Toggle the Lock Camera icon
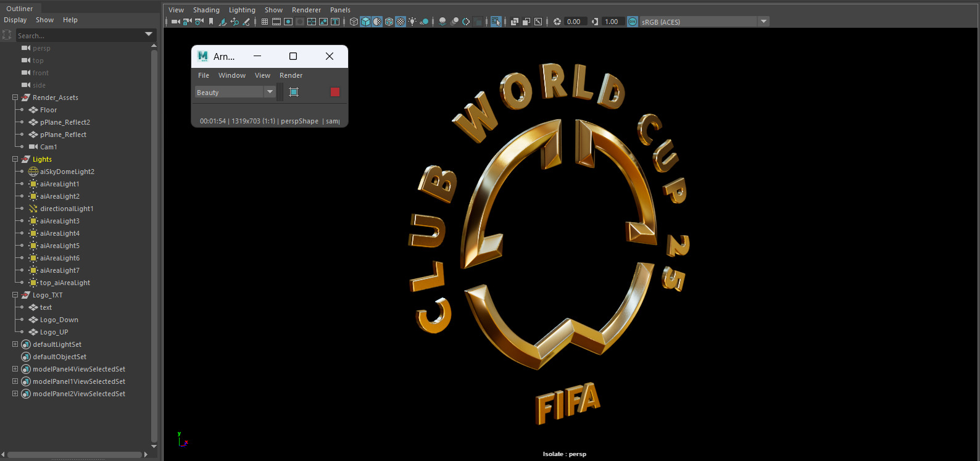The height and width of the screenshot is (461, 980). [187, 22]
